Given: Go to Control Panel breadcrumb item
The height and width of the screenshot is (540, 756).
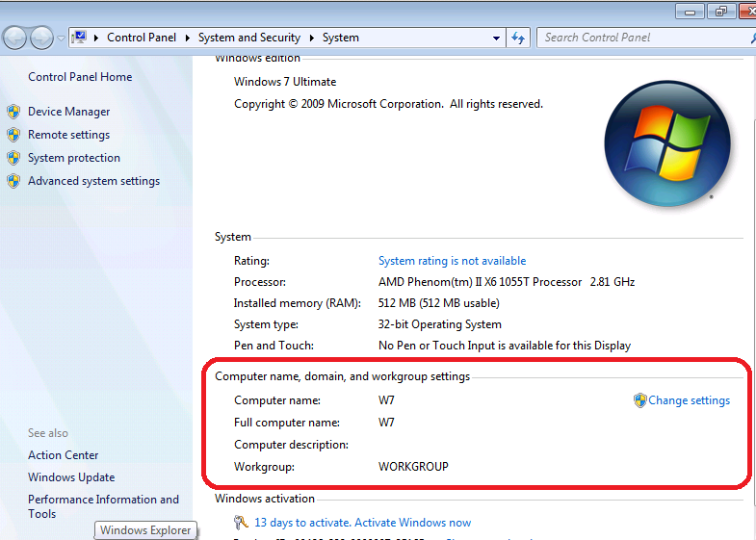Looking at the screenshot, I should 143,38.
